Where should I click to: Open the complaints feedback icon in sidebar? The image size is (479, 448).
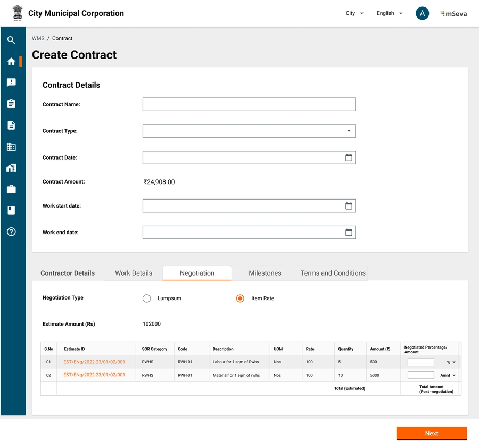coord(11,82)
